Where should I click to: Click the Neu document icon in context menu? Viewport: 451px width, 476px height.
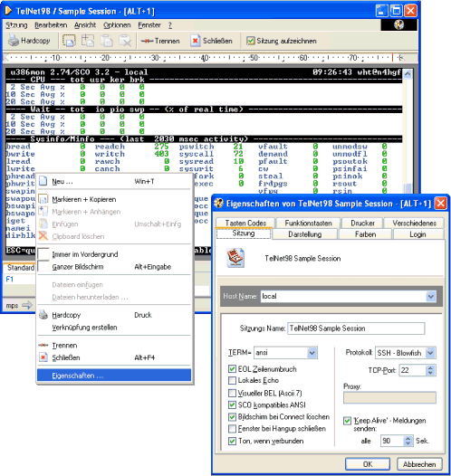[x=43, y=181]
